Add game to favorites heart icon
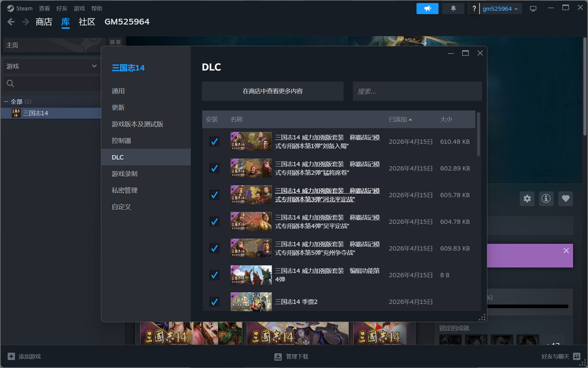 566,198
